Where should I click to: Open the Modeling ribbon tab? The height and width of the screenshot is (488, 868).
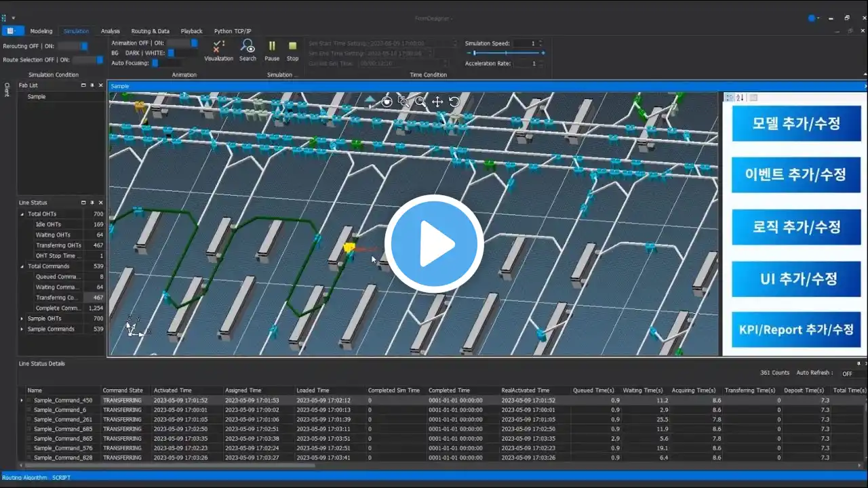pyautogui.click(x=41, y=31)
